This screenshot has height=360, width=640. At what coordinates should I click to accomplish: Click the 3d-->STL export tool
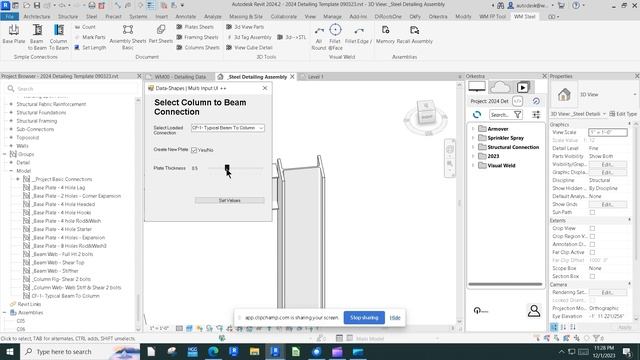coord(291,37)
